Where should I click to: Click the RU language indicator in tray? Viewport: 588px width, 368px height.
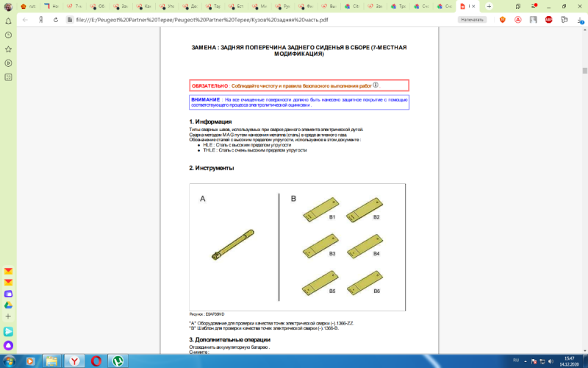click(x=516, y=361)
